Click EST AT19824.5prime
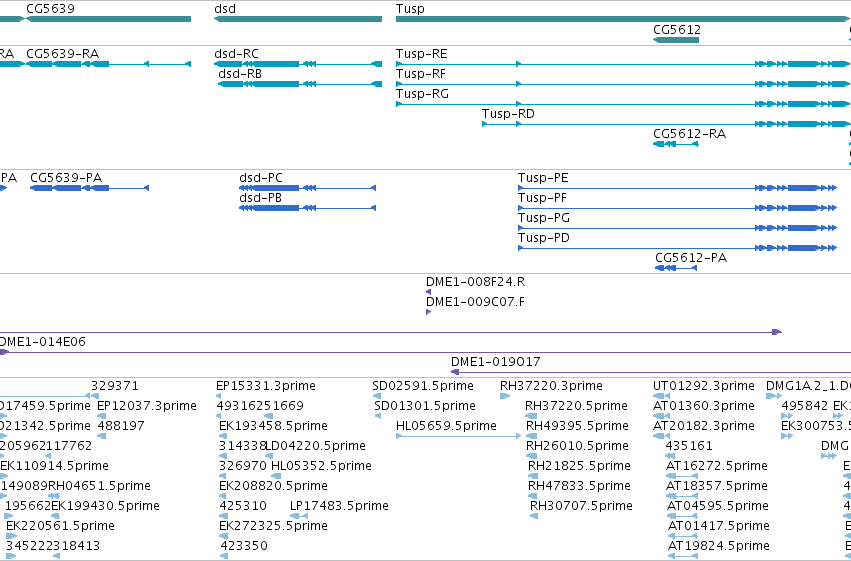Viewport: 851px width, 561px height. click(719, 546)
